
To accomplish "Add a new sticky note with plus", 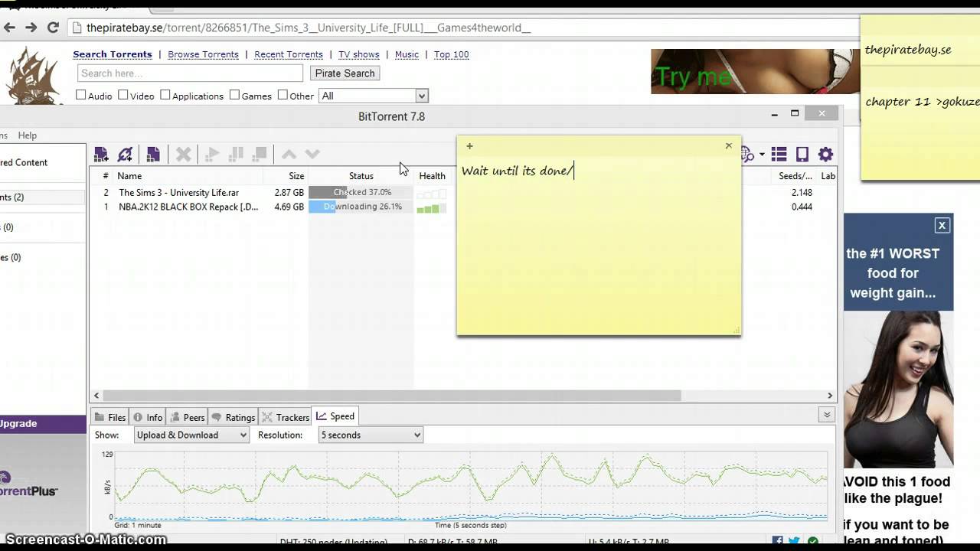I will (469, 146).
